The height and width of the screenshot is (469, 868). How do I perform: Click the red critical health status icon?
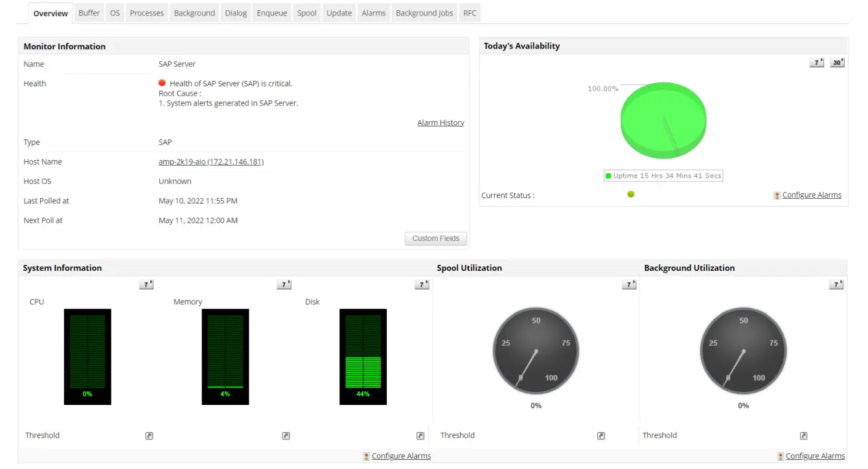(x=162, y=82)
